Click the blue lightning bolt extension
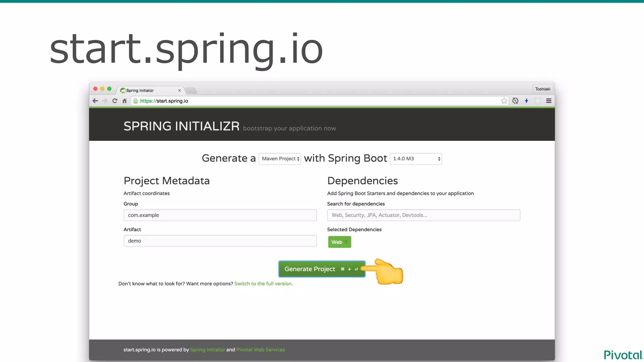The image size is (644, 362). [x=527, y=101]
